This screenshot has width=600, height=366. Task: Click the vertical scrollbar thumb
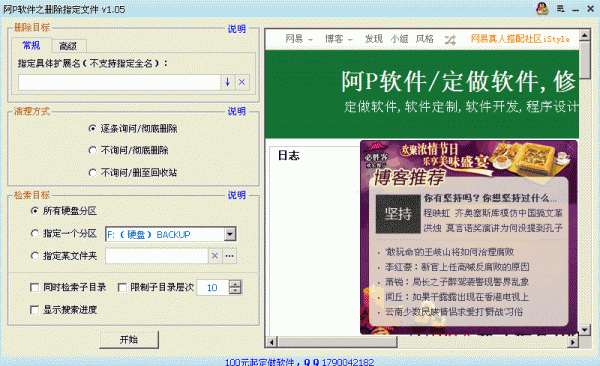(x=584, y=60)
